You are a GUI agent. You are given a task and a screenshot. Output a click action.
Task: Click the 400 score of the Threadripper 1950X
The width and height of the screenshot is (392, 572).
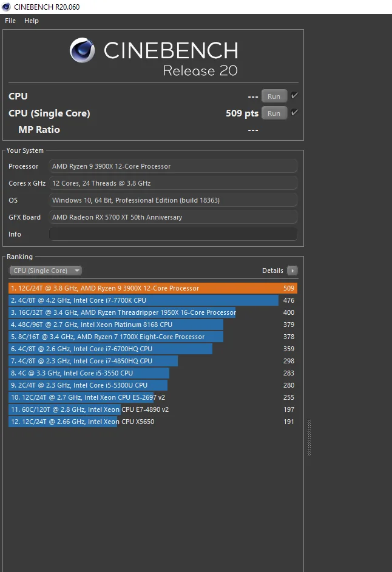click(x=289, y=312)
